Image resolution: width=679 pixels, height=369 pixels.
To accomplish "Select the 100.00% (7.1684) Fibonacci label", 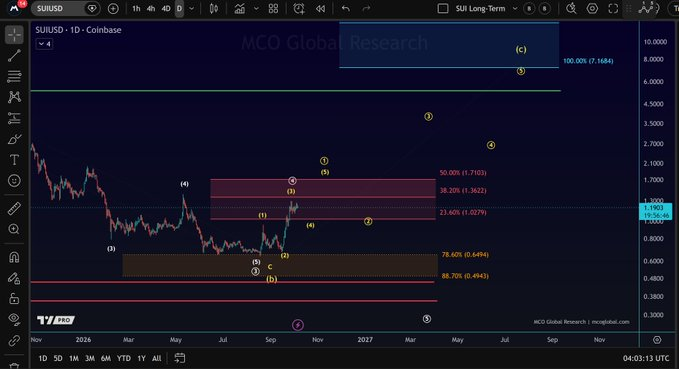I will pyautogui.click(x=588, y=61).
